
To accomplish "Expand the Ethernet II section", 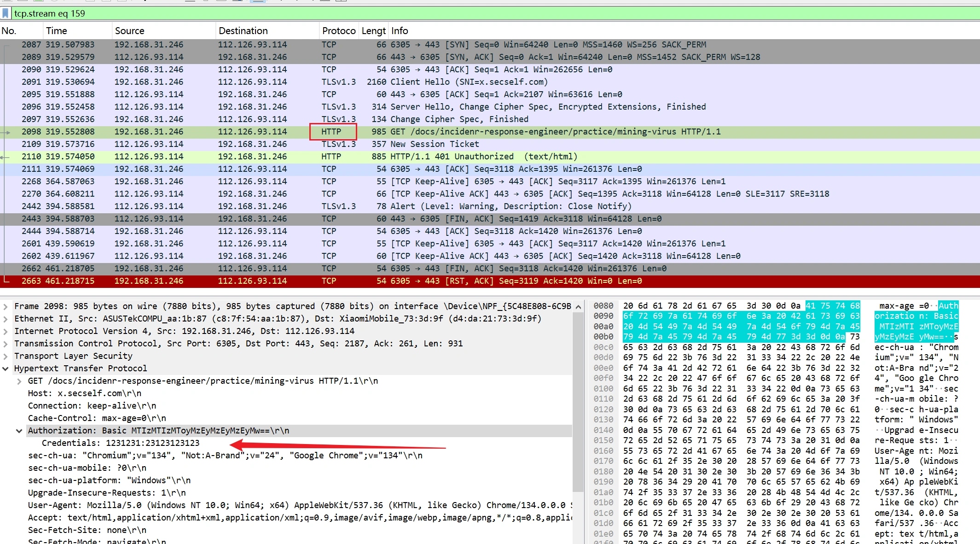I will click(x=6, y=319).
